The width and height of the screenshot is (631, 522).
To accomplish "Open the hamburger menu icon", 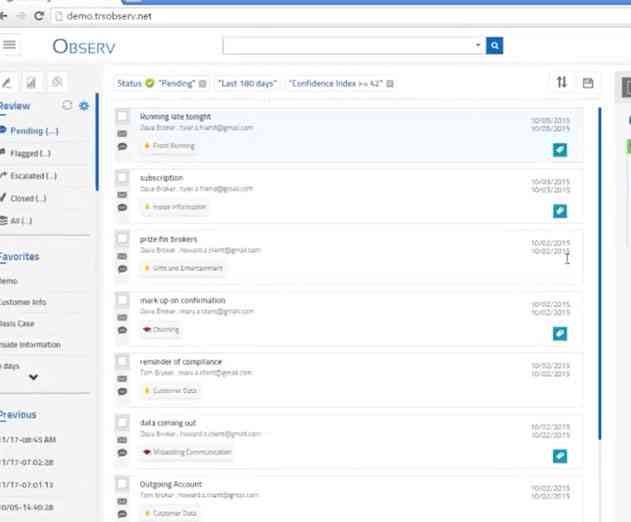I will [9, 45].
